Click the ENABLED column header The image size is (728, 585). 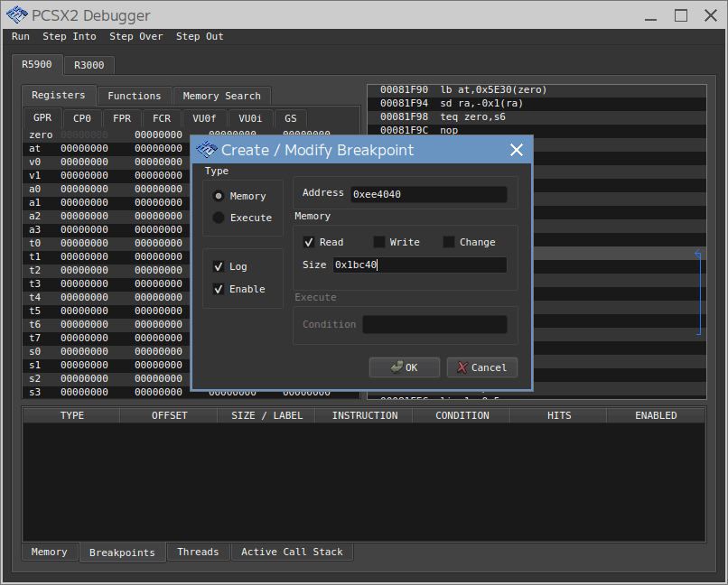[656, 415]
